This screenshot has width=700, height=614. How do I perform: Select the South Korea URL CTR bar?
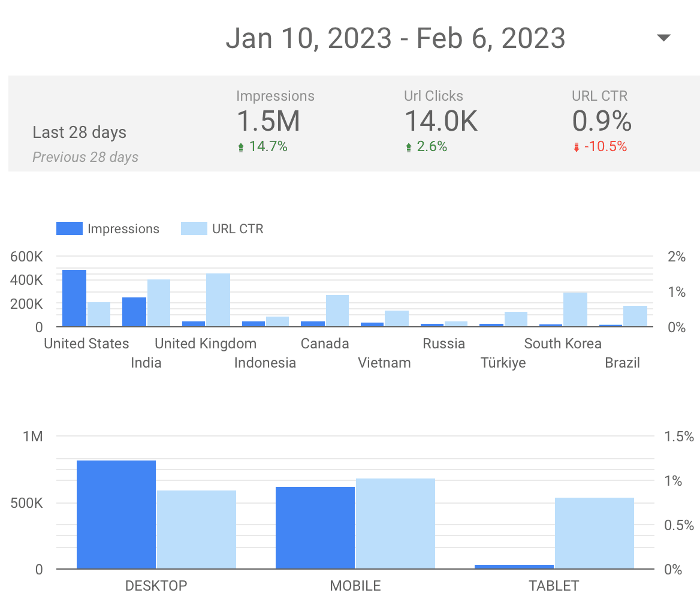(x=575, y=309)
